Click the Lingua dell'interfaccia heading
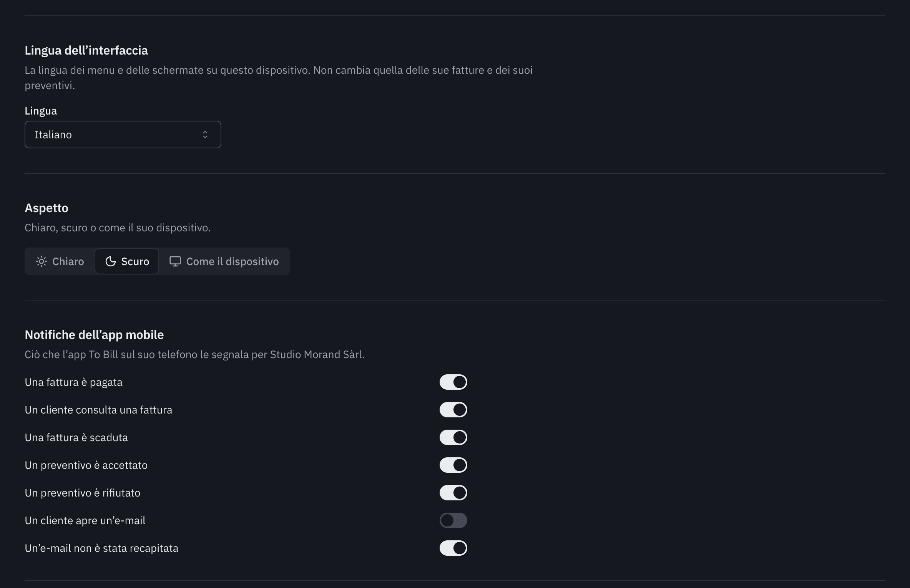The height and width of the screenshot is (588, 910). [x=86, y=50]
